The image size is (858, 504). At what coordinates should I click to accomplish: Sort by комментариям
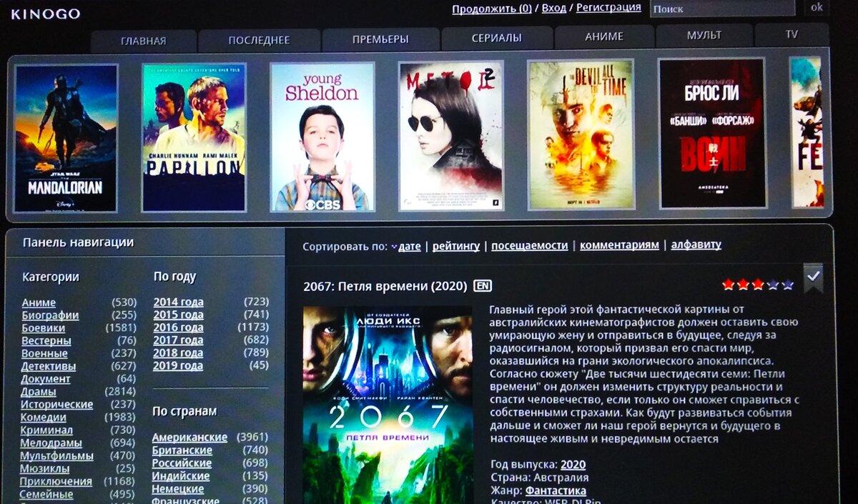(x=619, y=245)
